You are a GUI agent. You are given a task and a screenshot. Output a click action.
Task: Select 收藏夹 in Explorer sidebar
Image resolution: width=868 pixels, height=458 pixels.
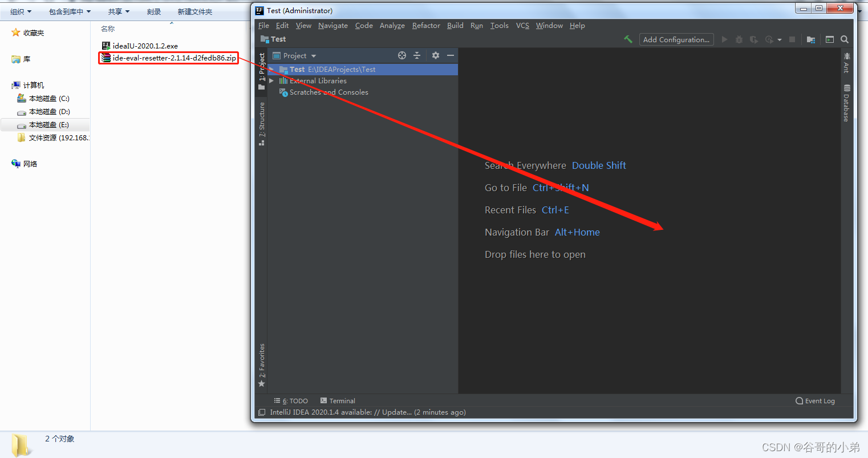(28, 33)
